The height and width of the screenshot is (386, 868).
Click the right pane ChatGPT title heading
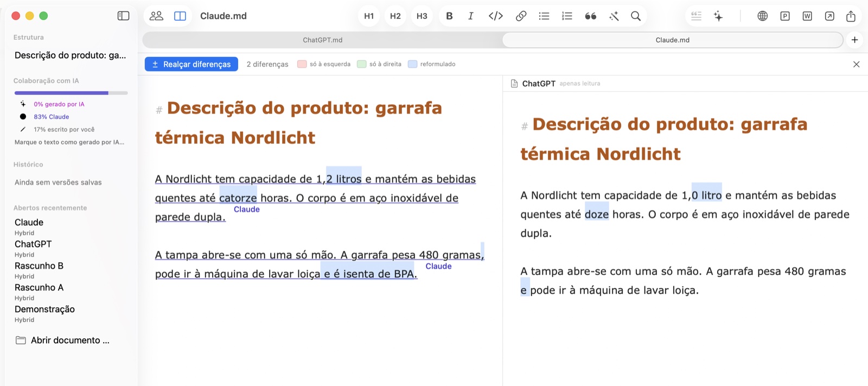pyautogui.click(x=664, y=139)
